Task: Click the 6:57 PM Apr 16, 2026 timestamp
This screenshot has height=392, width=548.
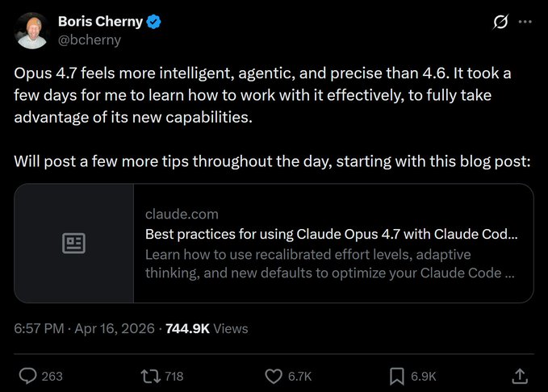Action: point(84,328)
